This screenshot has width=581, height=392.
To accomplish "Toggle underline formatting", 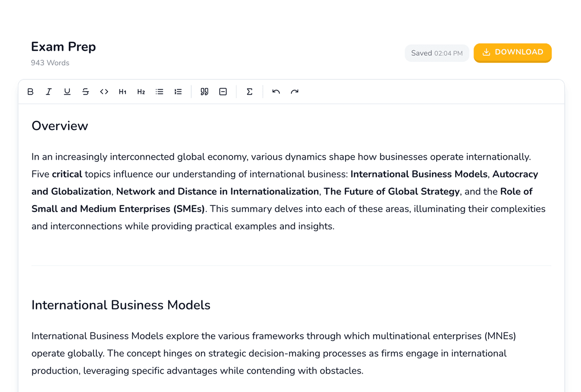I will point(67,91).
